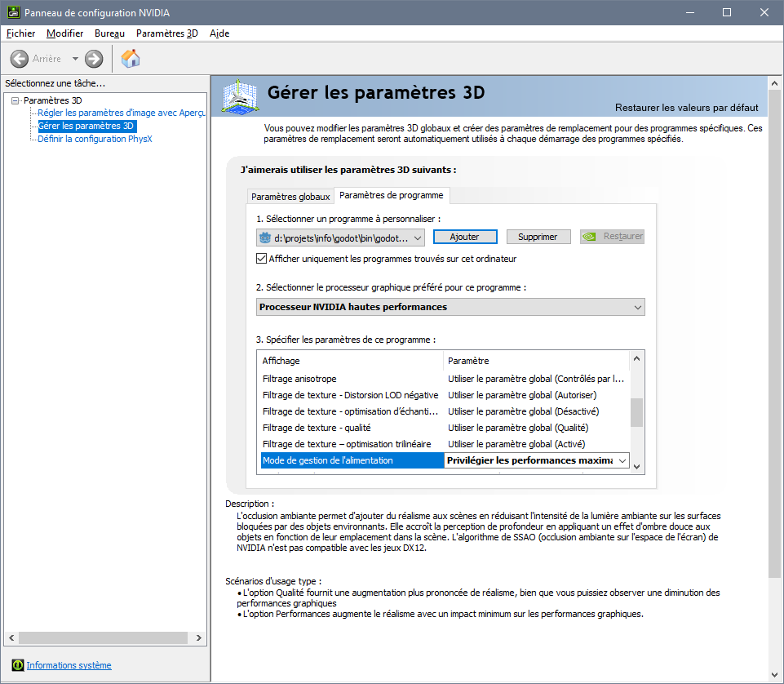Switch to Paramètres globaux tab
The width and height of the screenshot is (784, 684).
290,197
